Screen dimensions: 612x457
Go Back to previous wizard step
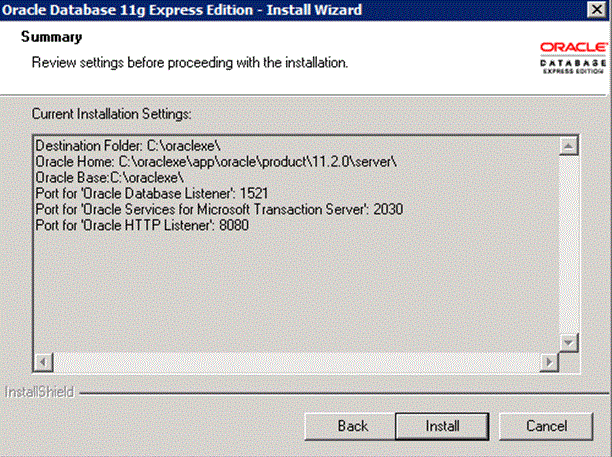click(350, 426)
